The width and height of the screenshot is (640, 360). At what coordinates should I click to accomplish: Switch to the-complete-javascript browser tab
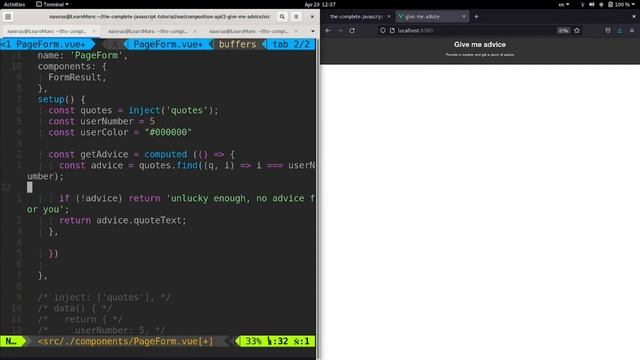pyautogui.click(x=356, y=17)
